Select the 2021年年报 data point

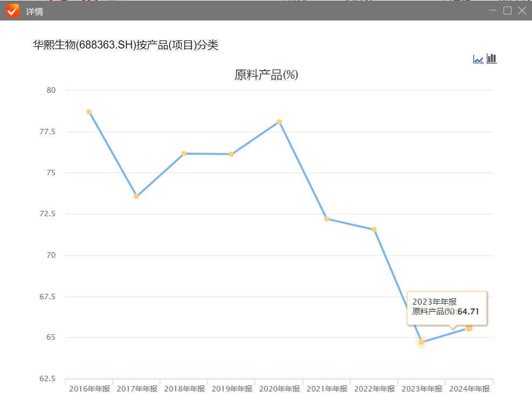coord(327,219)
